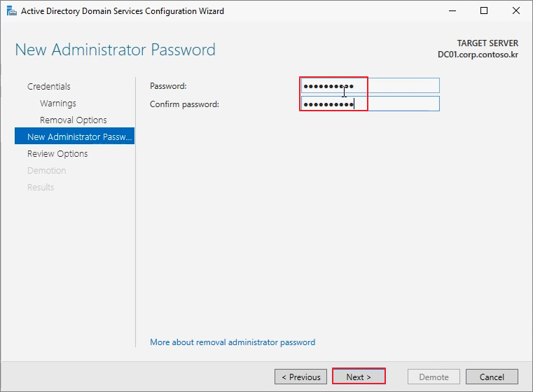Screen dimensions: 533x392
Task: Click the TARGET SERVER label
Action: pos(487,43)
